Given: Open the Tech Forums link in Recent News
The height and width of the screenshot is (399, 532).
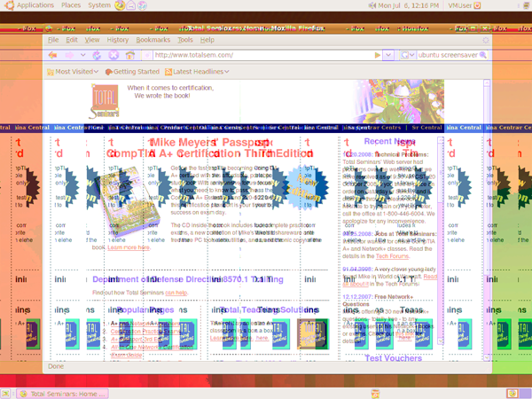Looking at the screenshot, I should (392, 256).
